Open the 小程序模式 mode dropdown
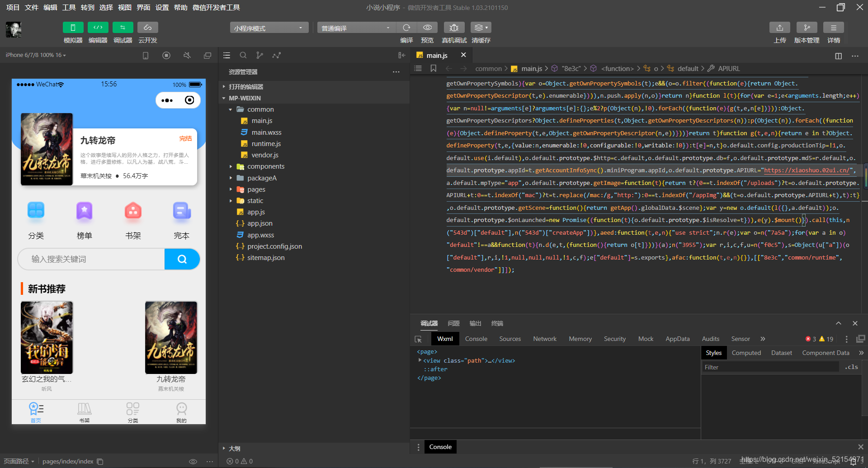The width and height of the screenshot is (868, 468). pyautogui.click(x=269, y=28)
